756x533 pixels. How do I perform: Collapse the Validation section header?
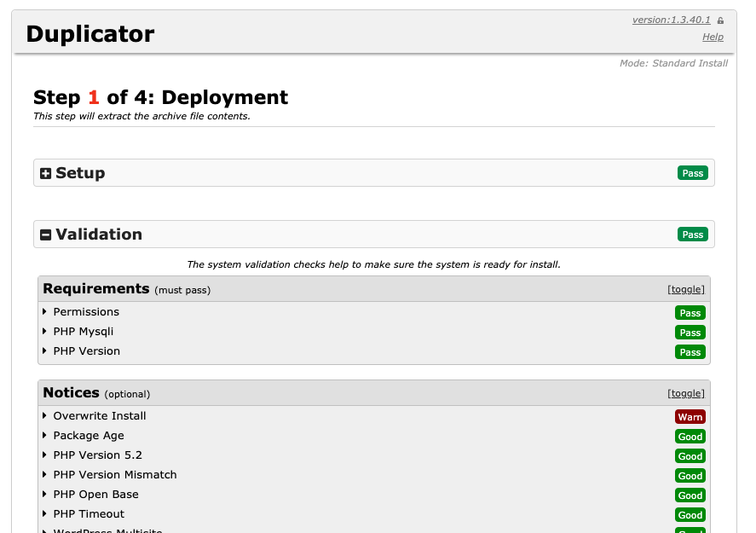click(x=99, y=235)
